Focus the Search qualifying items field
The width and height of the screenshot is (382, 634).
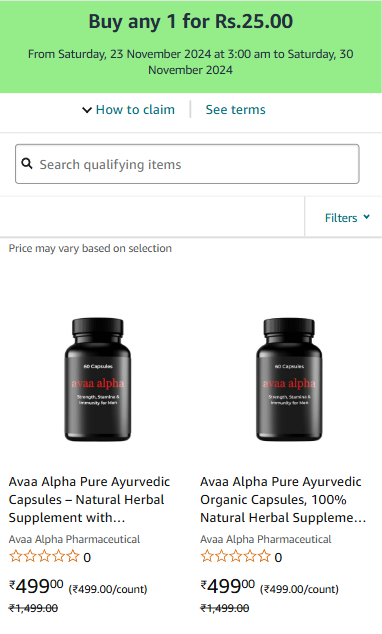[x=187, y=164]
